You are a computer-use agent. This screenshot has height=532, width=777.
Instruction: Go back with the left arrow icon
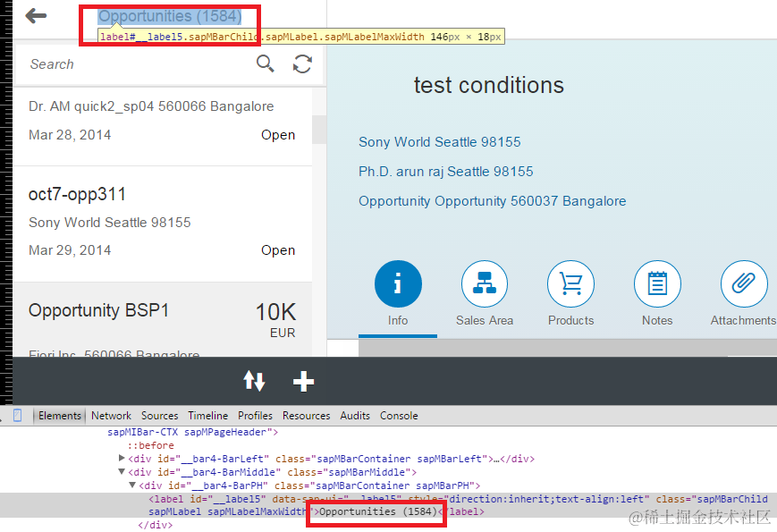tap(36, 16)
